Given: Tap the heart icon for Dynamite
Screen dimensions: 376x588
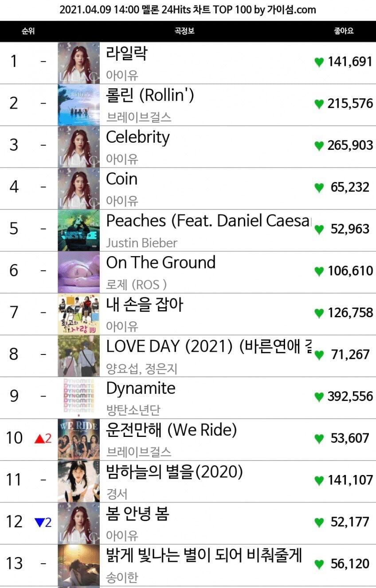Looking at the screenshot, I should pos(319,397).
